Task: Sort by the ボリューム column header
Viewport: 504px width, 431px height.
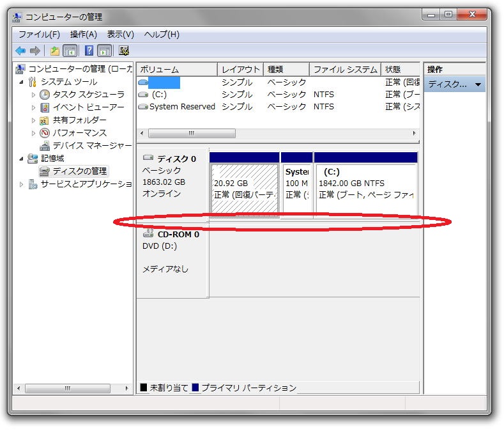Action: coord(176,70)
